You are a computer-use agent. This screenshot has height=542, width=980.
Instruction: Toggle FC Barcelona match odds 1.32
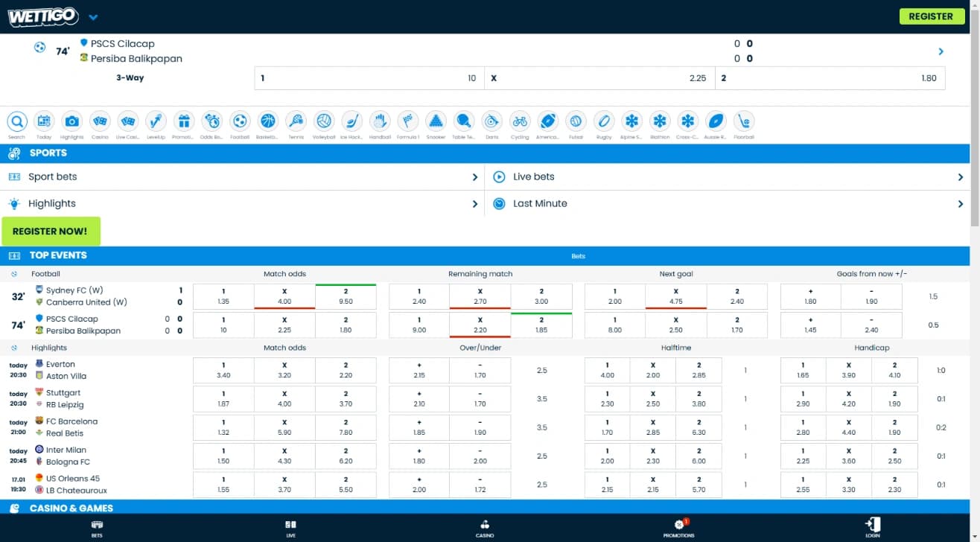(x=223, y=427)
